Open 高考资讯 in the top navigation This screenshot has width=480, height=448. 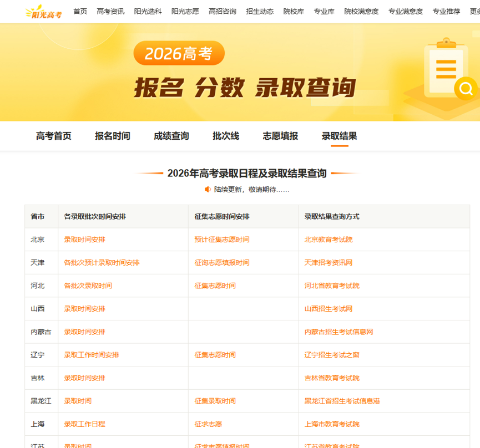click(x=110, y=12)
